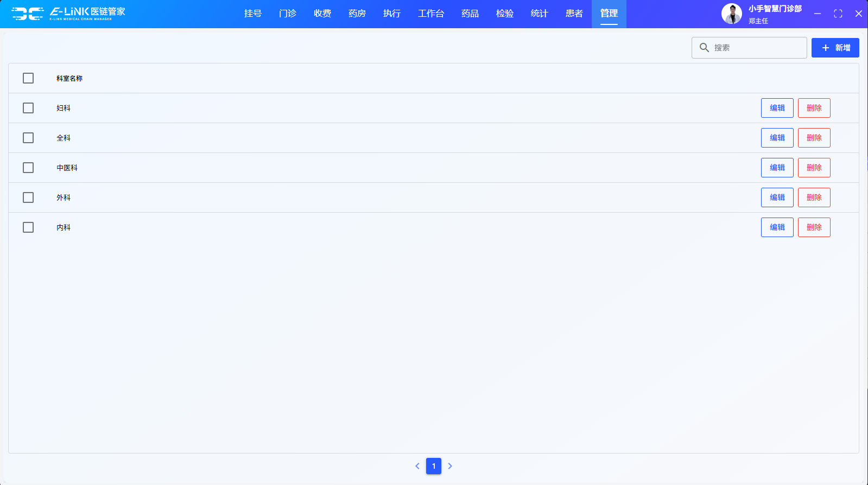This screenshot has width=868, height=485.
Task: Enable the 内科 row checkbox
Action: pyautogui.click(x=28, y=227)
